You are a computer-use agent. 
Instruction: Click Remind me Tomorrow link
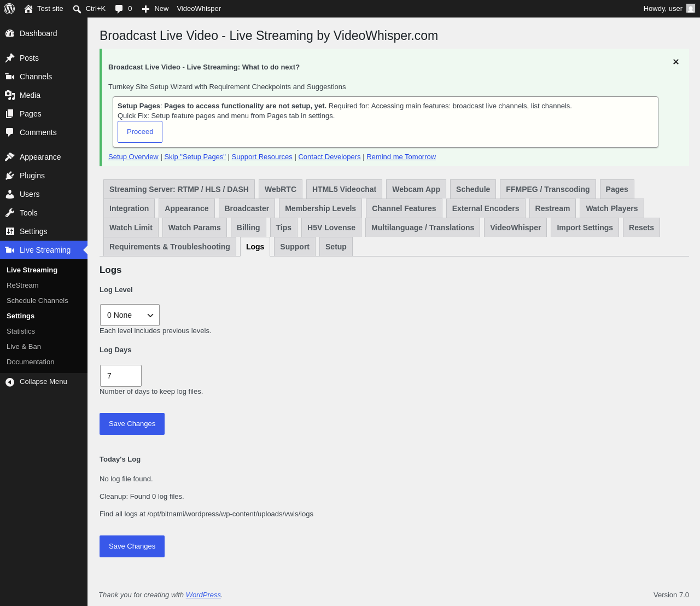(401, 157)
